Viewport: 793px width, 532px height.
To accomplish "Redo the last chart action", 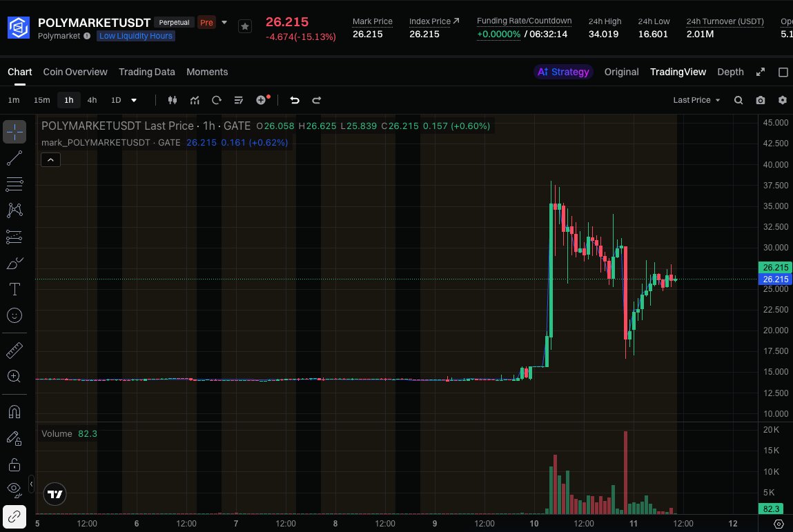I will click(x=317, y=100).
